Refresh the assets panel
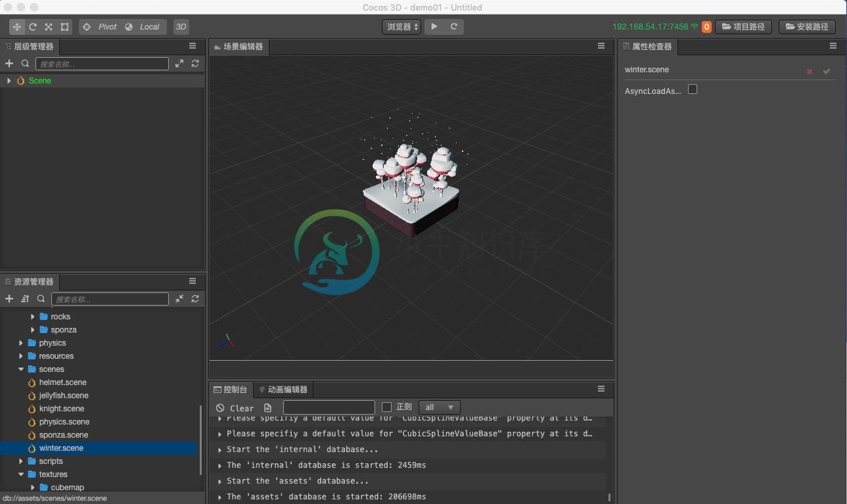Image resolution: width=847 pixels, height=504 pixels. [x=195, y=299]
